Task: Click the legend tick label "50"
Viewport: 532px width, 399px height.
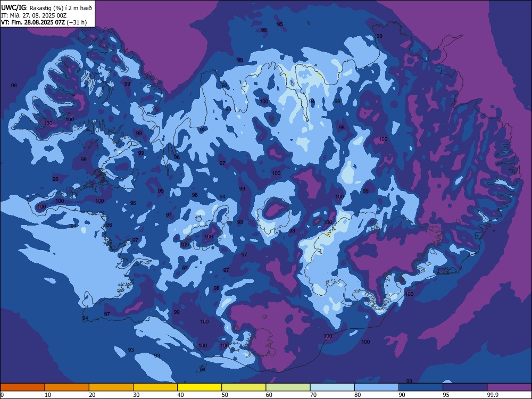Action: tap(225, 395)
